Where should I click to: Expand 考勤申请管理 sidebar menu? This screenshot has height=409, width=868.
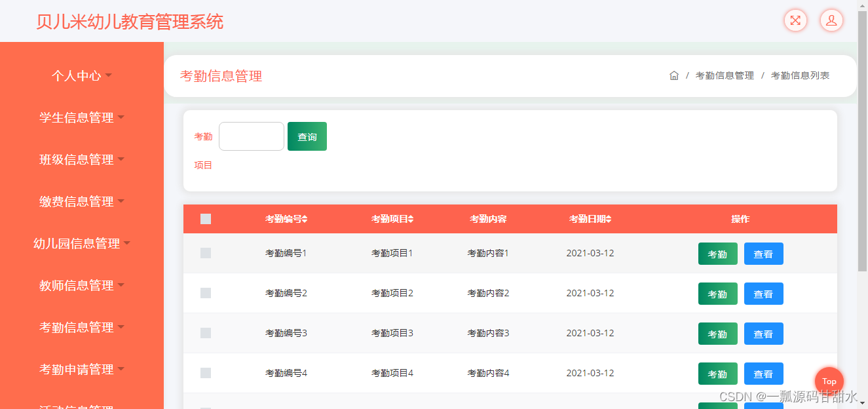tap(82, 370)
